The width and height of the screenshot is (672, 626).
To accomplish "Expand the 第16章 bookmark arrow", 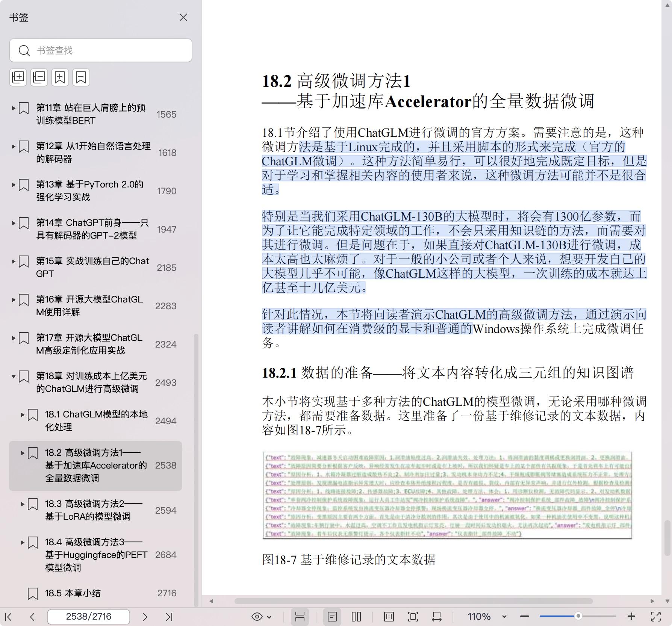I will (14, 300).
